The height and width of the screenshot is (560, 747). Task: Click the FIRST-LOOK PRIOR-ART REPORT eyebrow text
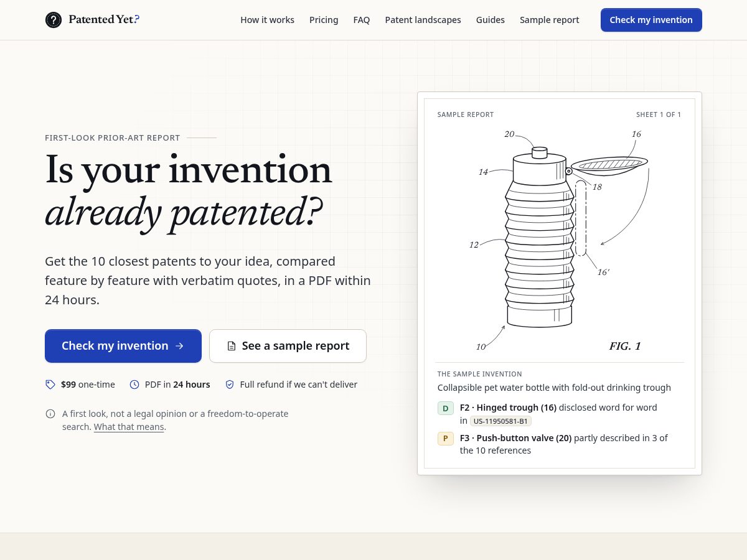(113, 138)
